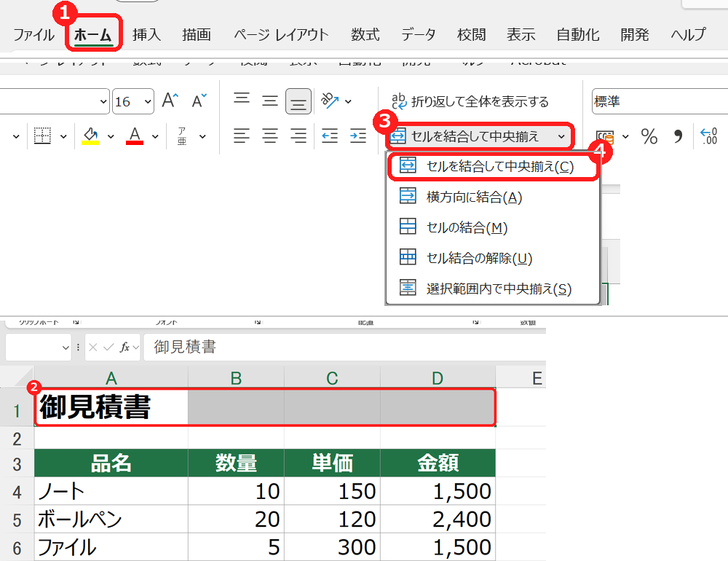Choose セル結合の解除(U) from the menu
This screenshot has height=561, width=728.
point(493,258)
